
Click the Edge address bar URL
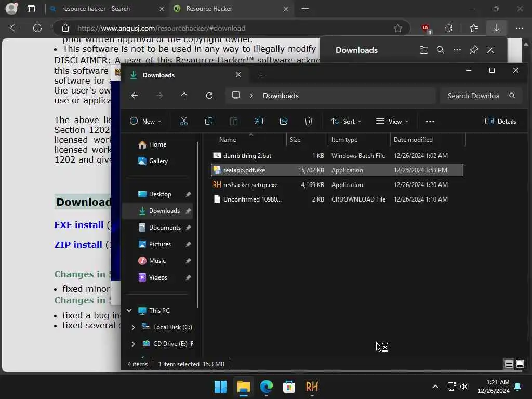point(161,28)
